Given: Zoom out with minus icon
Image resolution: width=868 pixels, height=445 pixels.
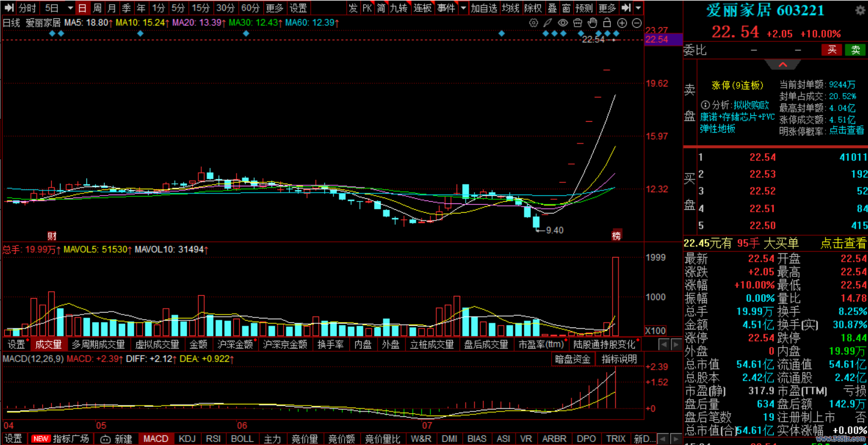Looking at the screenshot, I should pos(637,23).
